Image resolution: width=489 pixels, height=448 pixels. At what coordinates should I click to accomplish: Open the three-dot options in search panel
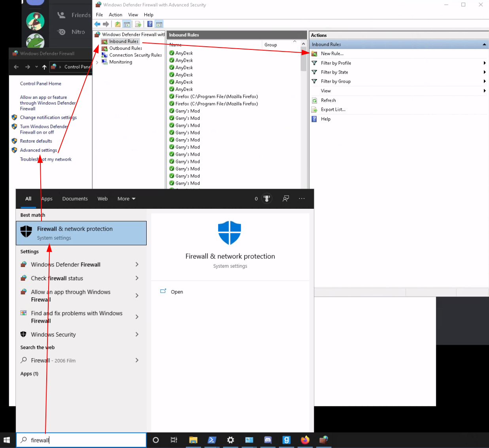[302, 198]
